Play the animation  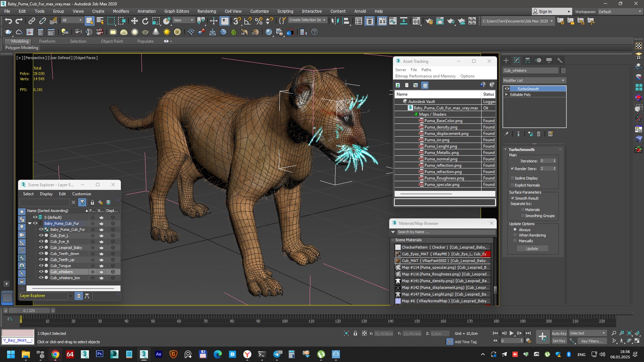coord(511,333)
